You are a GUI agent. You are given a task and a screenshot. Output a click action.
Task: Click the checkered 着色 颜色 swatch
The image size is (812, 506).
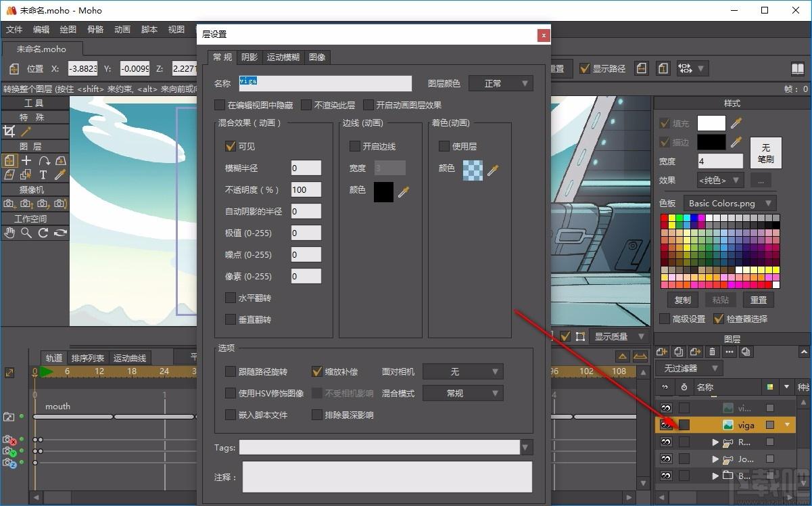(473, 170)
